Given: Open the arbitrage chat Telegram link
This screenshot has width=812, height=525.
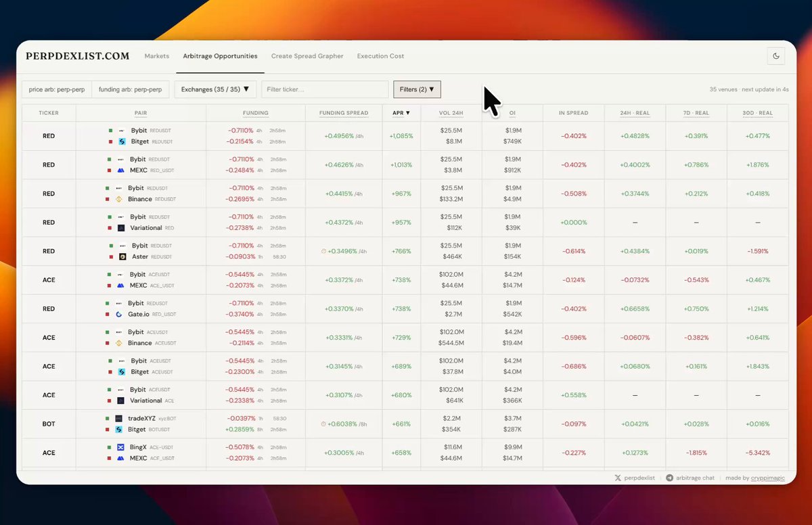Looking at the screenshot, I should [690, 478].
